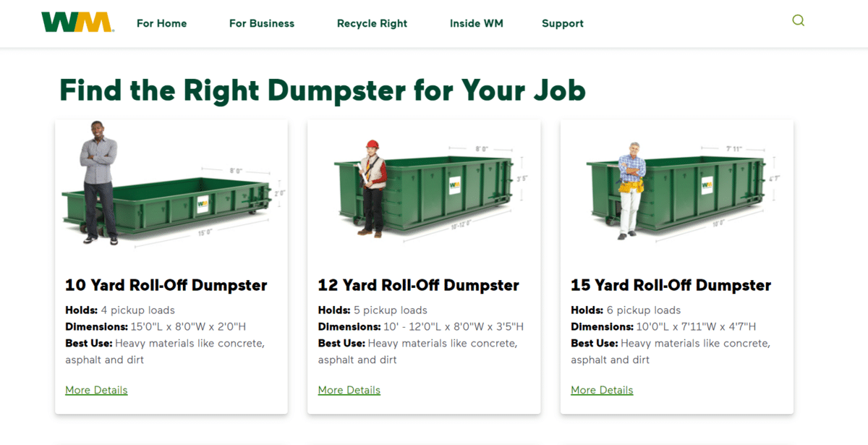Click the WM logo

click(77, 22)
